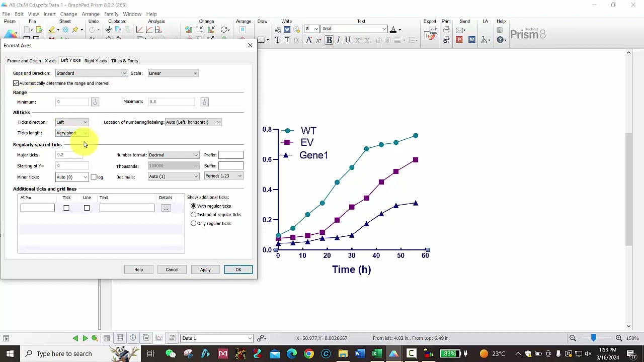Insert square root symbol in Write group

click(278, 30)
